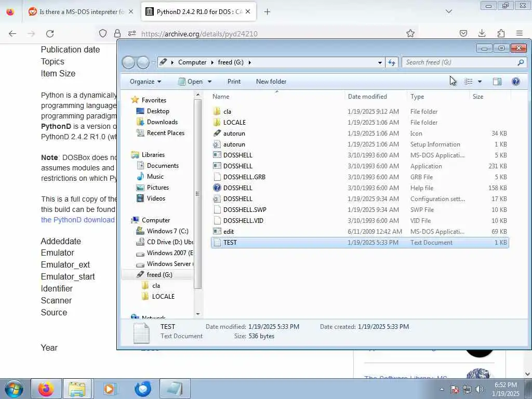This screenshot has height=399, width=532.
Task: Click the Open button in Explorer toolbar
Action: [191, 82]
